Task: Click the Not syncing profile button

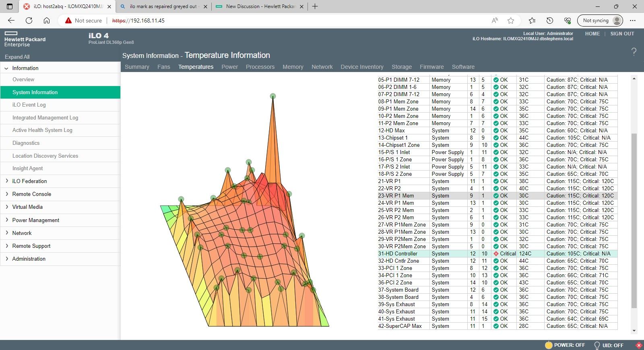Action: coord(600,21)
